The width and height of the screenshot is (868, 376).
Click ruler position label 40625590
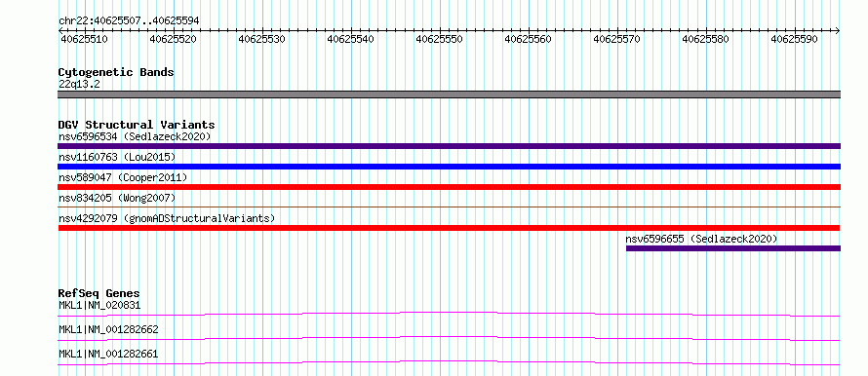[795, 40]
